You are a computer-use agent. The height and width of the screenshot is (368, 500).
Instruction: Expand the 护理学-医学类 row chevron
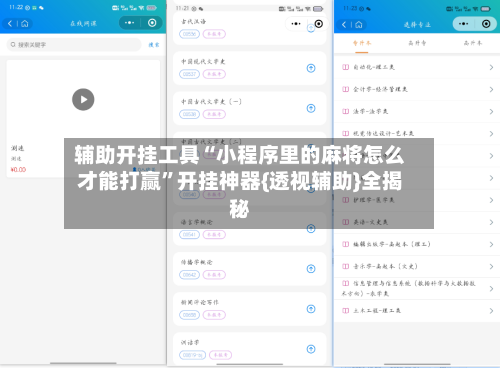(491, 200)
